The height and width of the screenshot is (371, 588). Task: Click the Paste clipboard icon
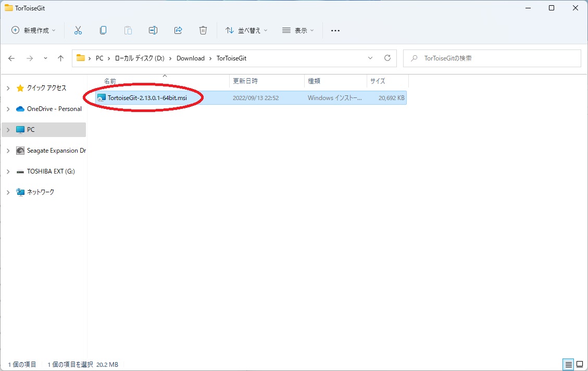tap(128, 30)
